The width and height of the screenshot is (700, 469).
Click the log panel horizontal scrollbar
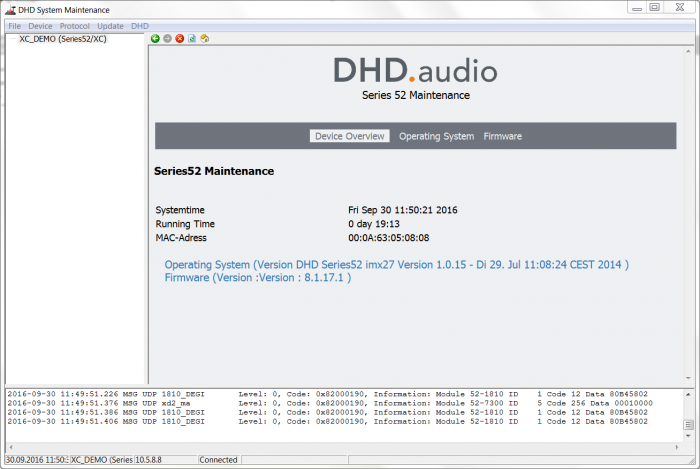pos(340,446)
